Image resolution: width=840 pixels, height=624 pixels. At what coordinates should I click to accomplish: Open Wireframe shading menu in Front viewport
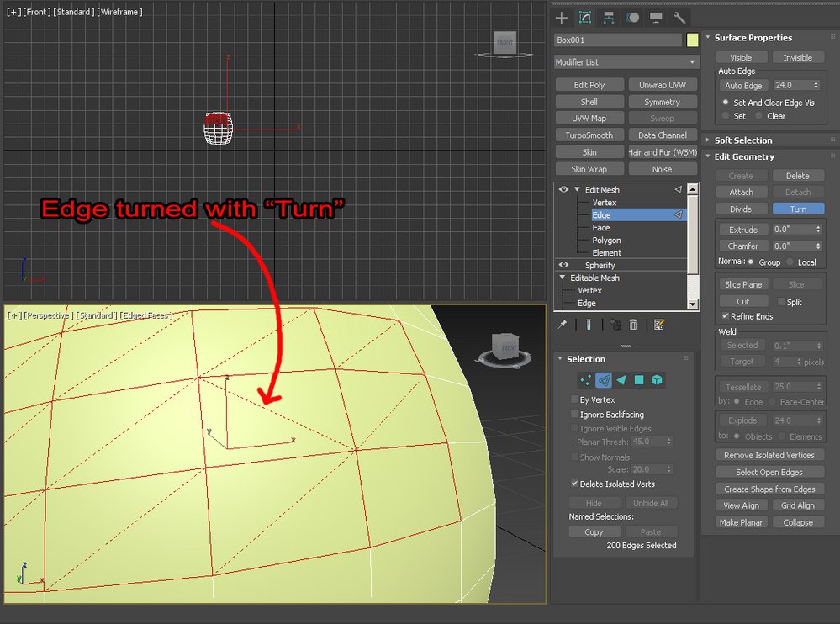120,12
